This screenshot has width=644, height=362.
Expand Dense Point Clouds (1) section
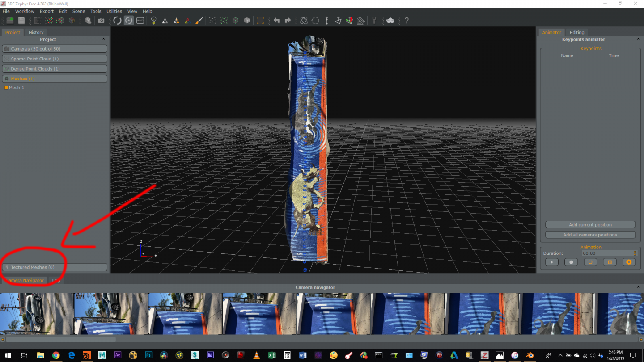coord(55,69)
